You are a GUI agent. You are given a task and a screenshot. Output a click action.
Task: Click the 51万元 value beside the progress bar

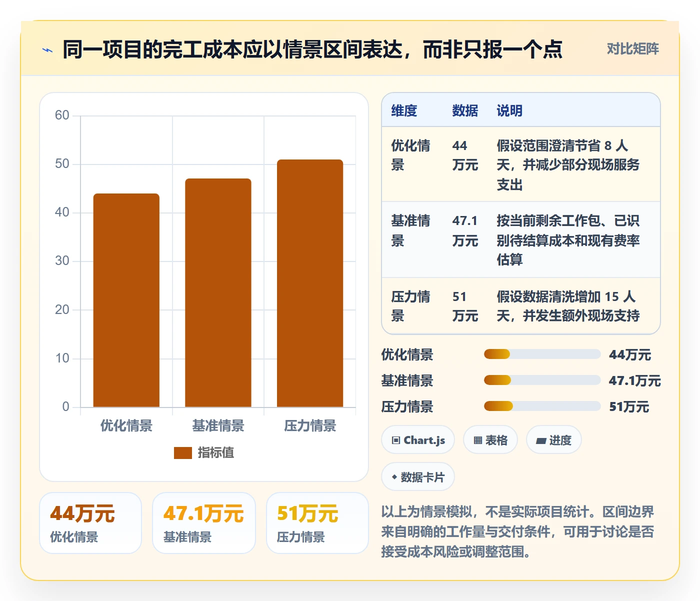629,407
